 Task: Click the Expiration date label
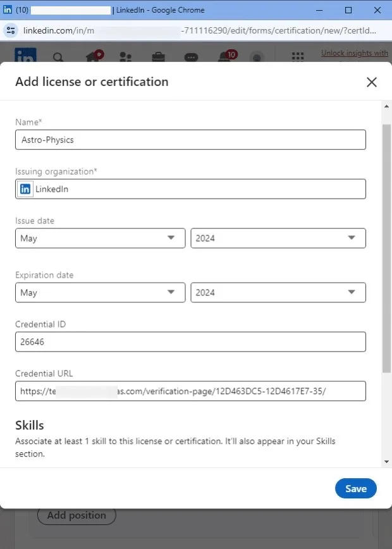tap(44, 275)
